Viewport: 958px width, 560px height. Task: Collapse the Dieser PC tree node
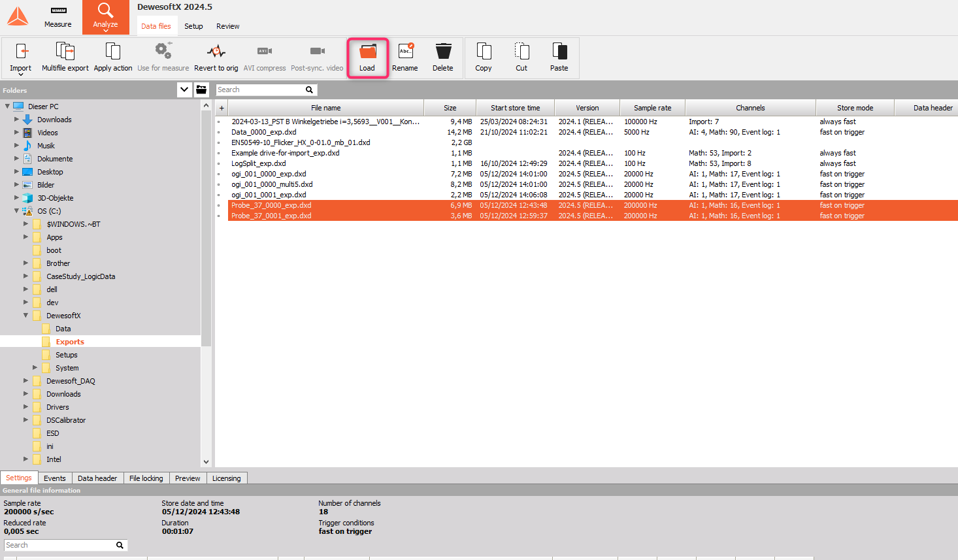7,106
